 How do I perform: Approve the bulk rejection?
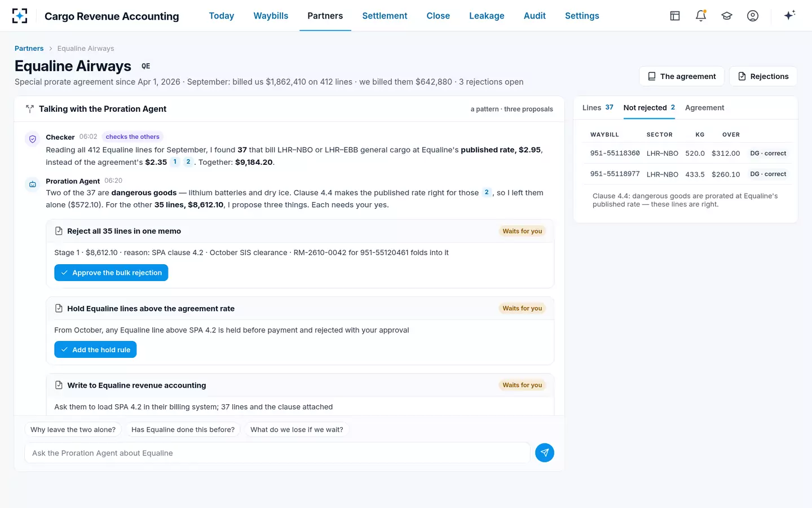point(111,273)
